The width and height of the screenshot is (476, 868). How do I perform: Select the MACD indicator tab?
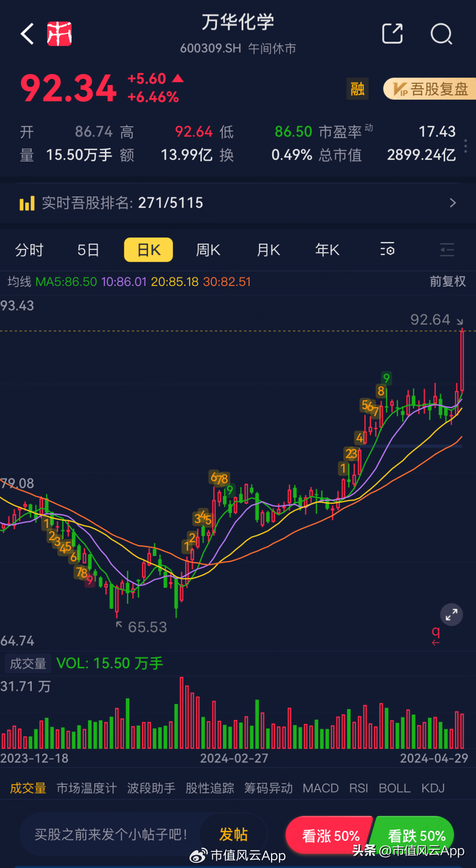(x=320, y=788)
